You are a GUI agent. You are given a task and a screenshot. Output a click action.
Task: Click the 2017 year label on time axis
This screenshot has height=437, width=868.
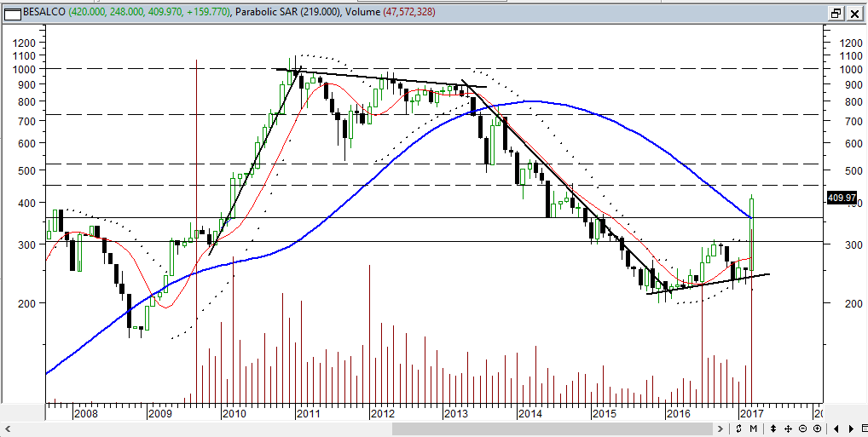(753, 413)
